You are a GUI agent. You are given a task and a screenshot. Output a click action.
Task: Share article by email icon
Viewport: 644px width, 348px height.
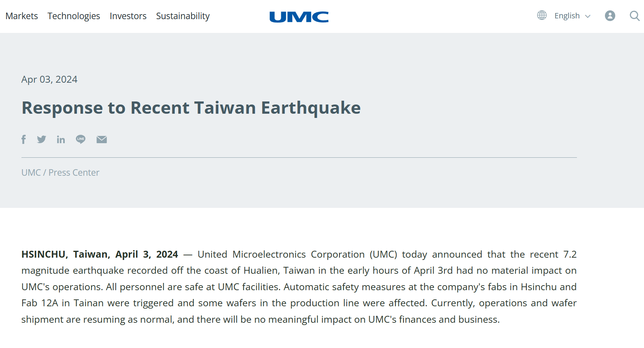coord(102,139)
